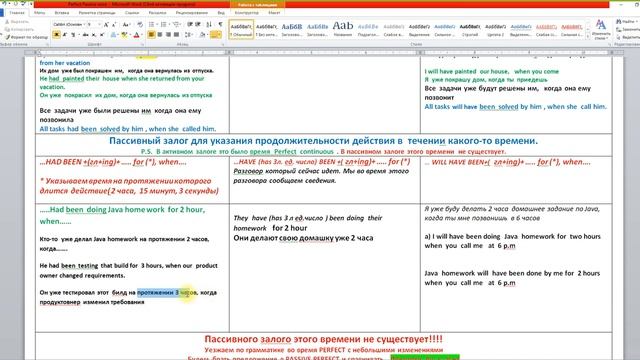Open line spacing options
The image size is (640, 360).
(189, 35)
